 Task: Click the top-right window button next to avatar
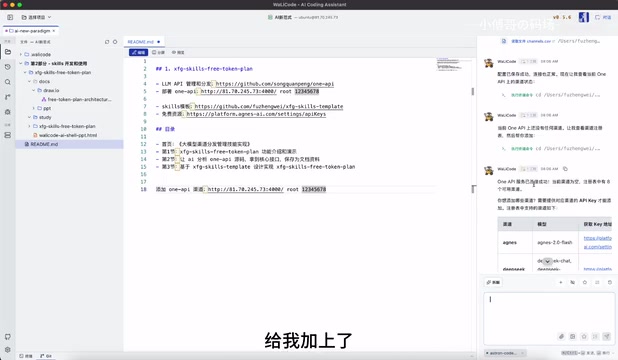(x=603, y=17)
